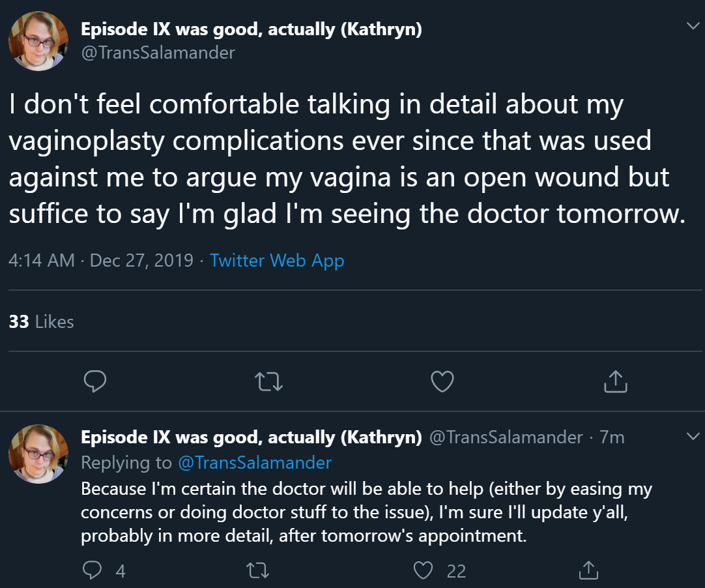Open the reply tweet's profile avatar
Screen dimensions: 705x588
(38, 454)
